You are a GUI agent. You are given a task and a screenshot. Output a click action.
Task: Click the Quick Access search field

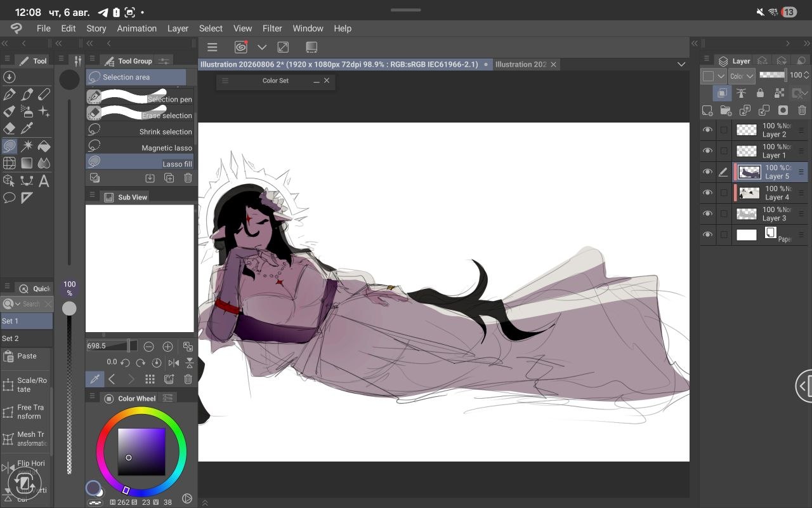point(32,304)
